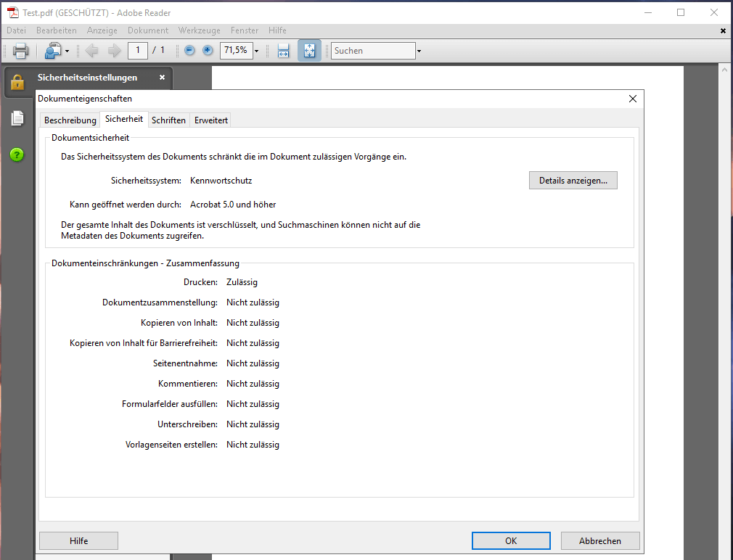This screenshot has width=733, height=560.
Task: Click the Sicherheitssystem: label
Action: (147, 181)
